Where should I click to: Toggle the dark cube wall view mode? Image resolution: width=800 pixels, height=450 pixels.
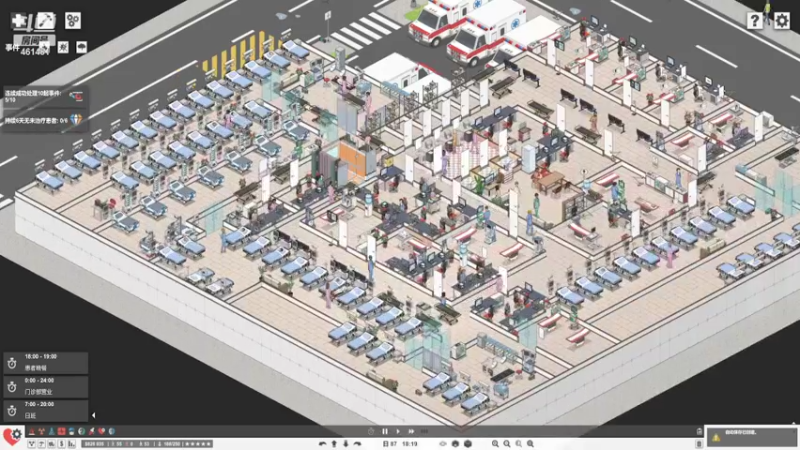(x=468, y=444)
